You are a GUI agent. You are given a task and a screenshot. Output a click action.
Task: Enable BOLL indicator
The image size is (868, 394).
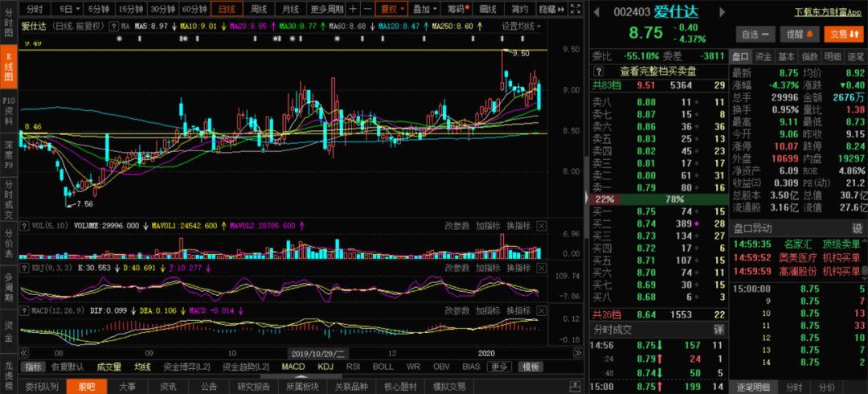383,367
